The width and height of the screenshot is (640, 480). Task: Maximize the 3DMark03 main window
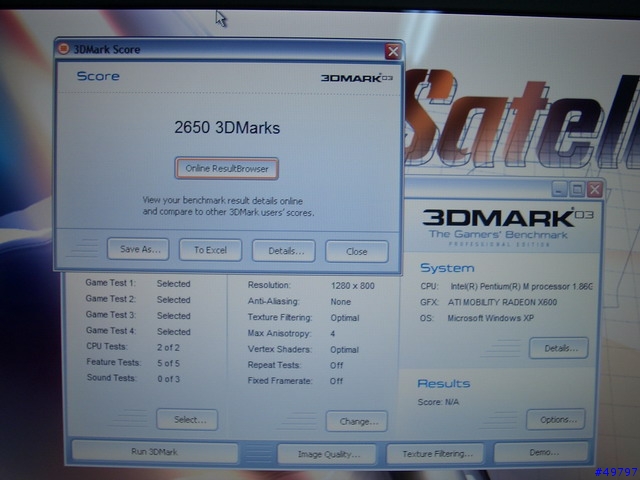pyautogui.click(x=577, y=189)
